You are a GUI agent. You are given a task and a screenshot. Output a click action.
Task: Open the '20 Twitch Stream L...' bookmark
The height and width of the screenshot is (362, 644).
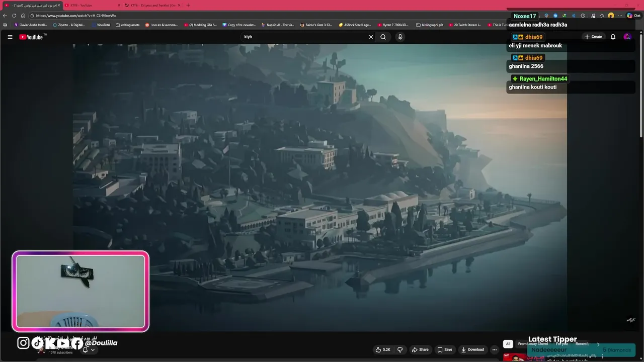coord(465,25)
